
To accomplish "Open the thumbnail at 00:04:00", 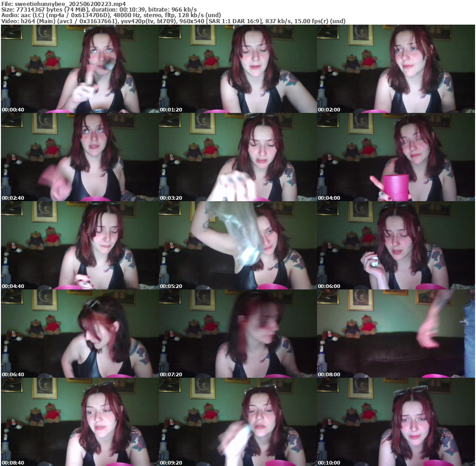I will tap(396, 157).
